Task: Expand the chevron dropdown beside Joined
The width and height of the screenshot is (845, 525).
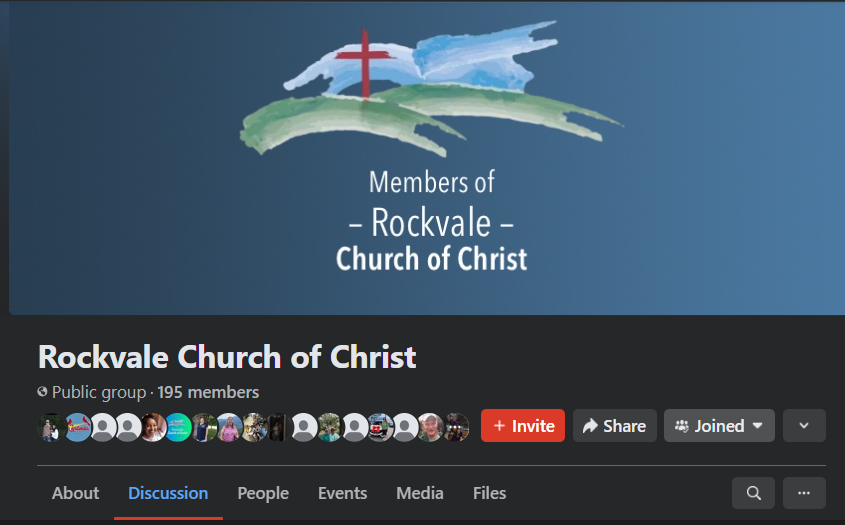Action: click(x=804, y=425)
